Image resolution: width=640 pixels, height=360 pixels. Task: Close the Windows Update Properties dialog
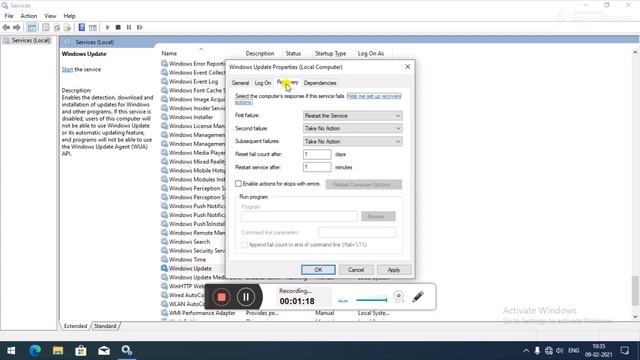[407, 67]
